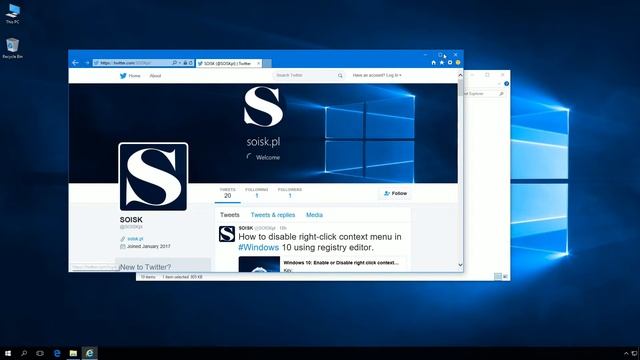
Task: Launch Microsoft Edge from the taskbar
Action: (57, 353)
